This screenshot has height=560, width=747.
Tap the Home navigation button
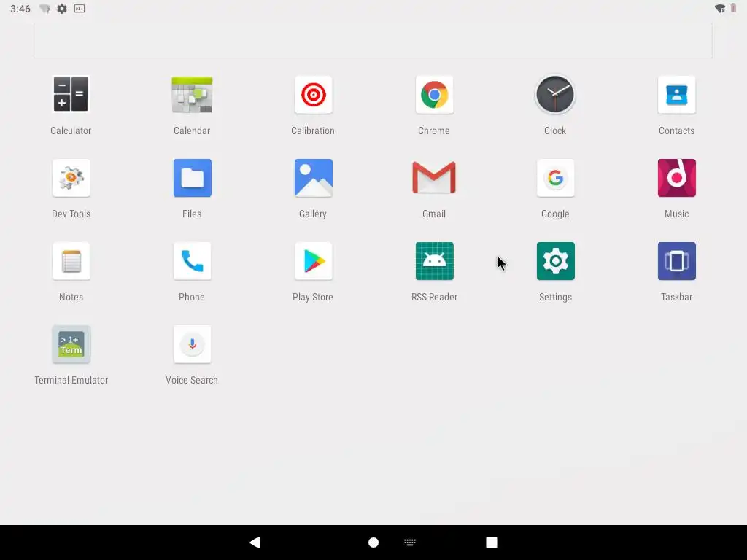click(x=373, y=542)
